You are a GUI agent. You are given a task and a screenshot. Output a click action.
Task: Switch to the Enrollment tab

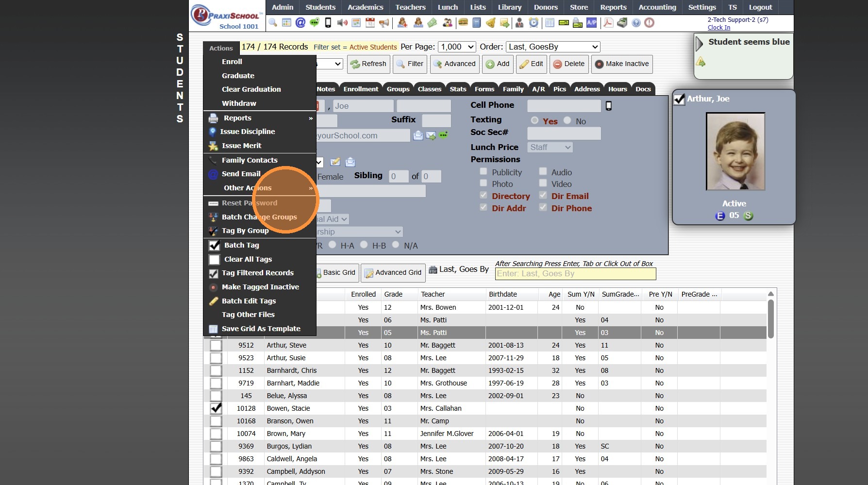361,89
